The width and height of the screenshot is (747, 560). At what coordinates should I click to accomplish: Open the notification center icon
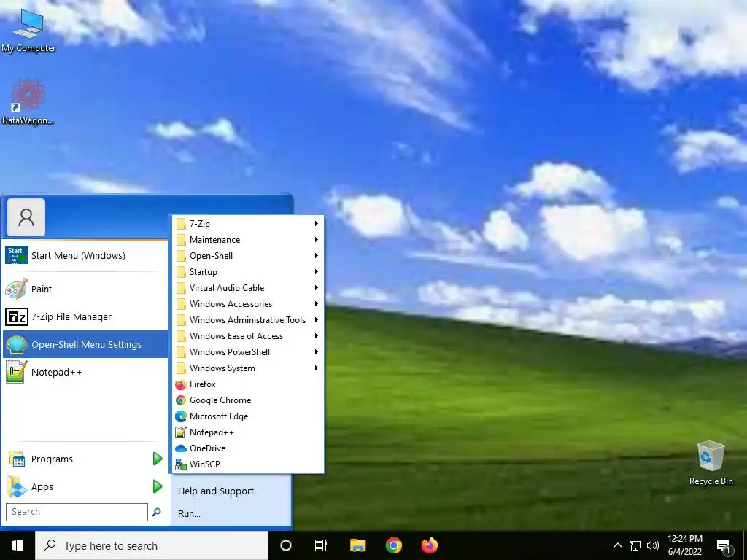point(724,547)
